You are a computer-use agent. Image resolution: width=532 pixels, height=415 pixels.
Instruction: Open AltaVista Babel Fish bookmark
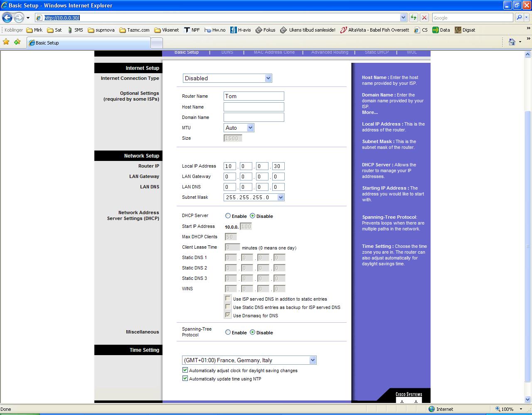374,30
